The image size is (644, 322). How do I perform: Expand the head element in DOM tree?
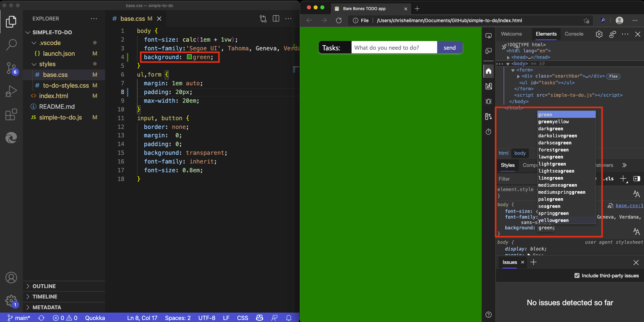click(508, 57)
